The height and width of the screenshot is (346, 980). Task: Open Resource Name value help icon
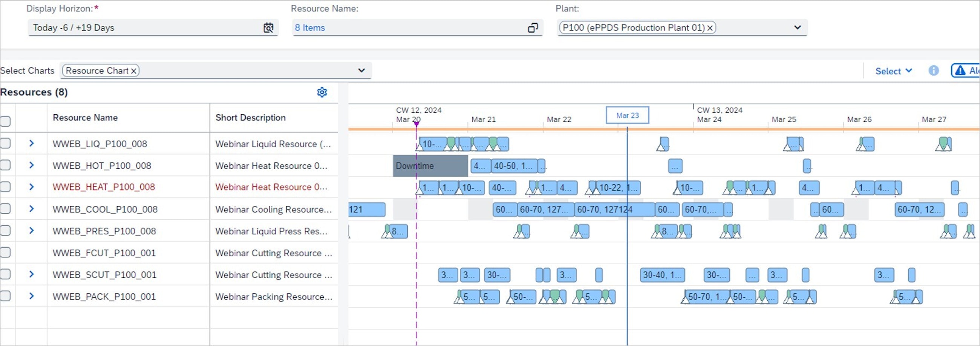point(533,28)
